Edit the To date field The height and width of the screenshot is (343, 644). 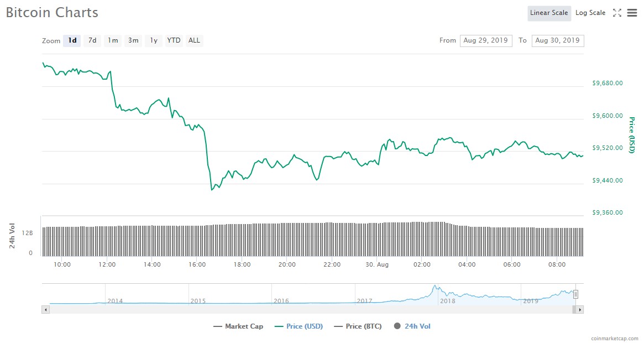point(558,40)
